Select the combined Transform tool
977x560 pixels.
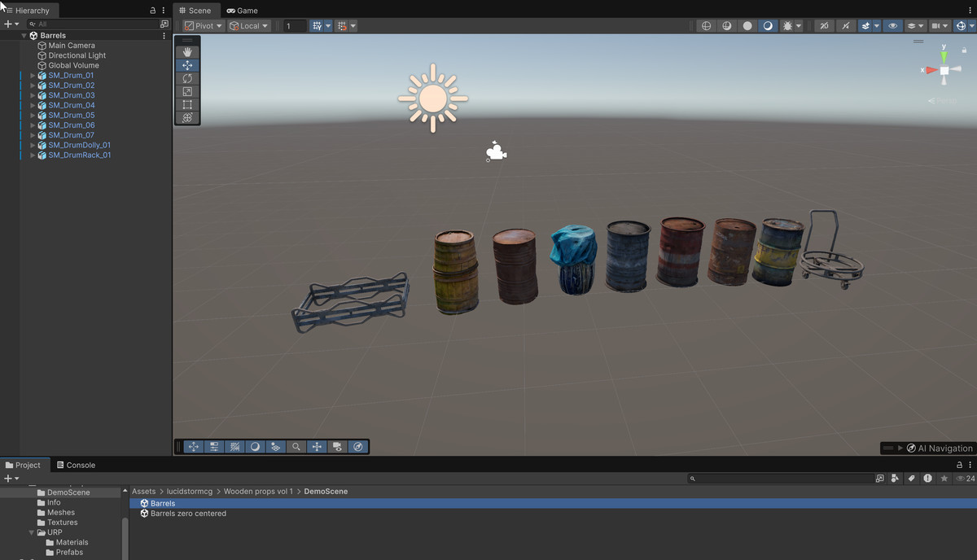[x=187, y=117]
